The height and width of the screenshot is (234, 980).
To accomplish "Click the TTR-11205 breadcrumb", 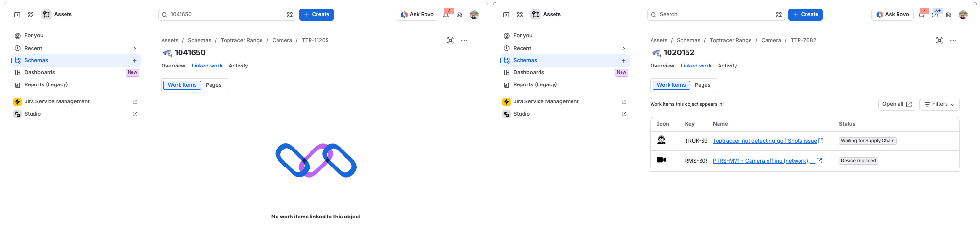I will coord(315,40).
